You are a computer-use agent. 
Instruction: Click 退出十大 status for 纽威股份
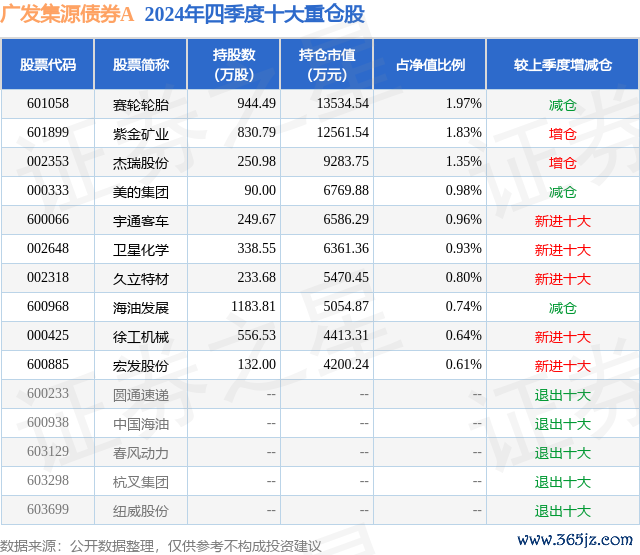[x=562, y=511]
